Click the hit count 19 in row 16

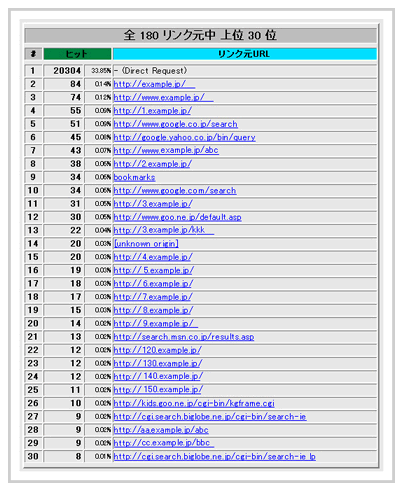click(75, 270)
